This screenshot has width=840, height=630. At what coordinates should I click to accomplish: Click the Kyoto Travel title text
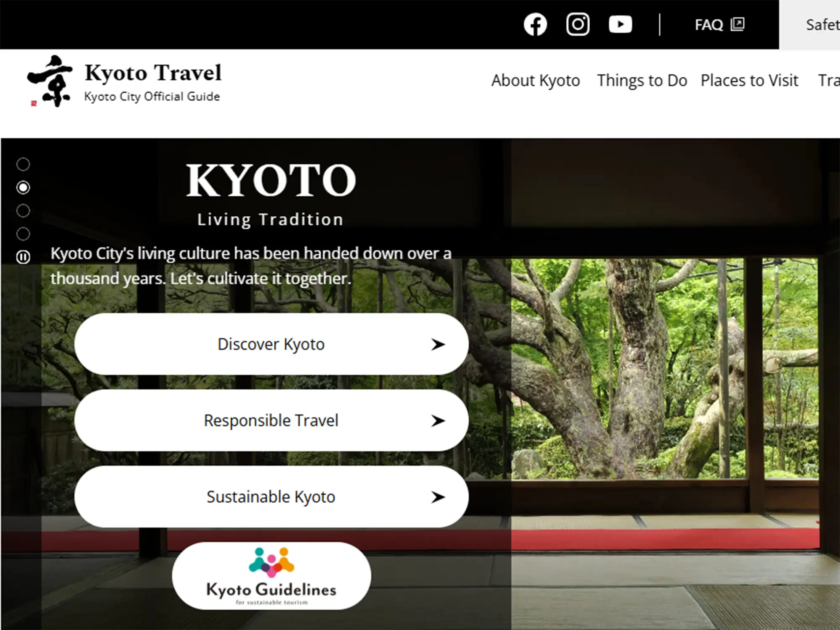pyautogui.click(x=153, y=73)
